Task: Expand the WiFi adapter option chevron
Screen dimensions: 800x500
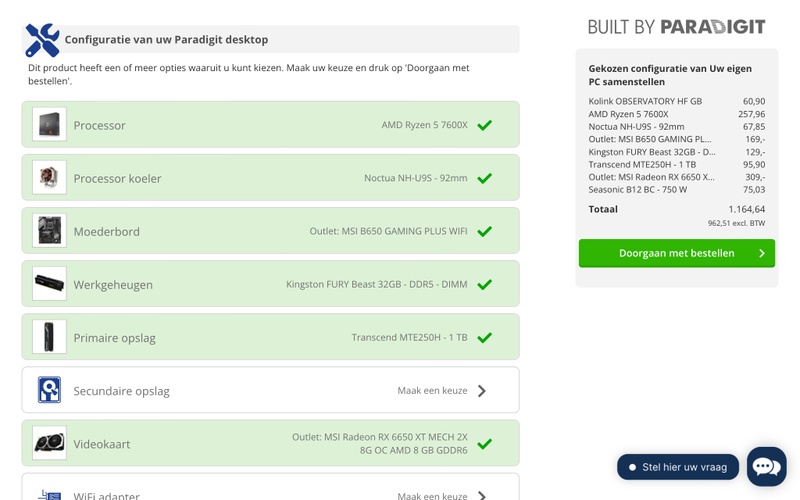Action: 482,494
